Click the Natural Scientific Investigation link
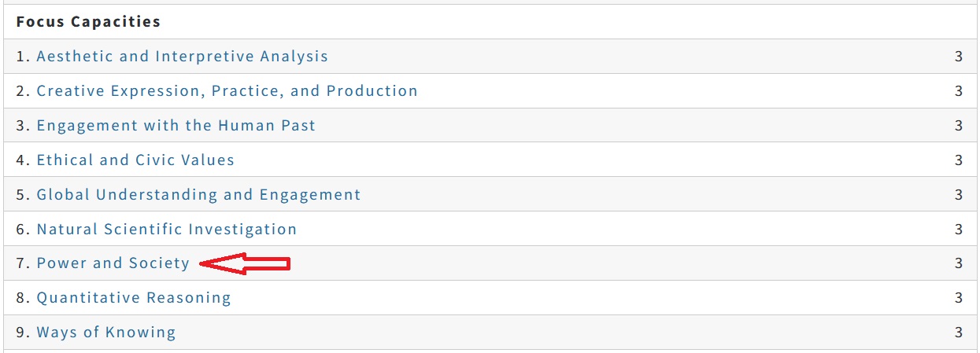This screenshot has height=353, width=980. coord(167,230)
